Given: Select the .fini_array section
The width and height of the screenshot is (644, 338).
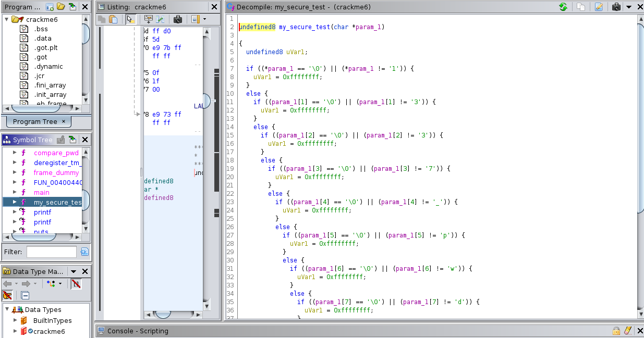Looking at the screenshot, I should click(50, 85).
